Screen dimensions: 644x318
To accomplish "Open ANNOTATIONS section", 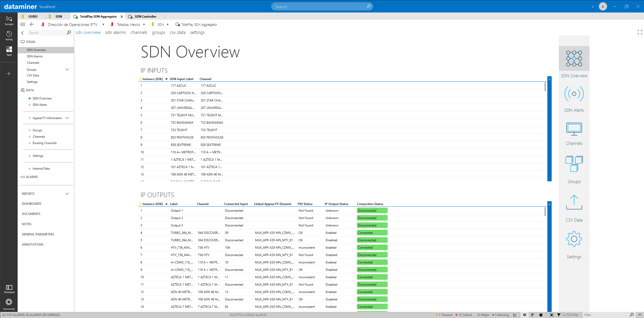I will [x=33, y=245].
